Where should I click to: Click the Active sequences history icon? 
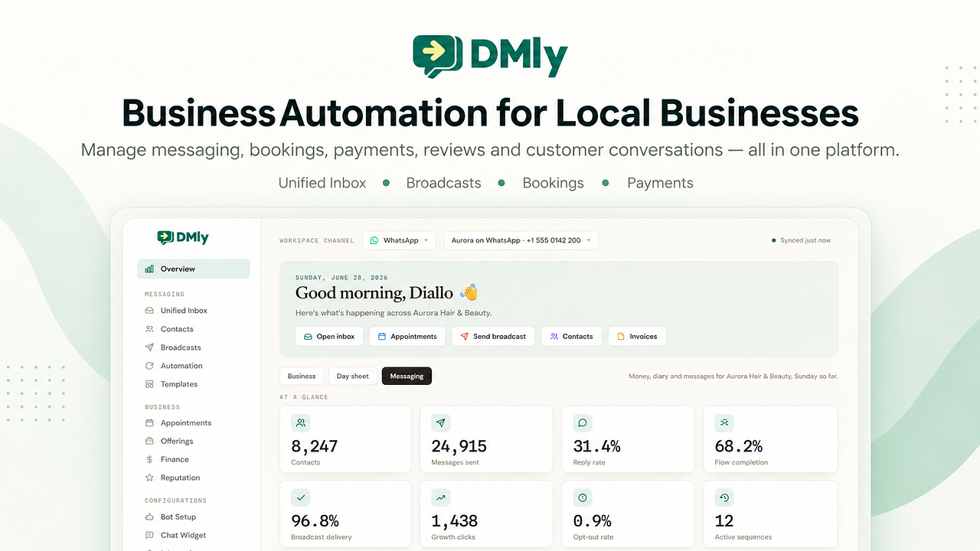point(724,497)
